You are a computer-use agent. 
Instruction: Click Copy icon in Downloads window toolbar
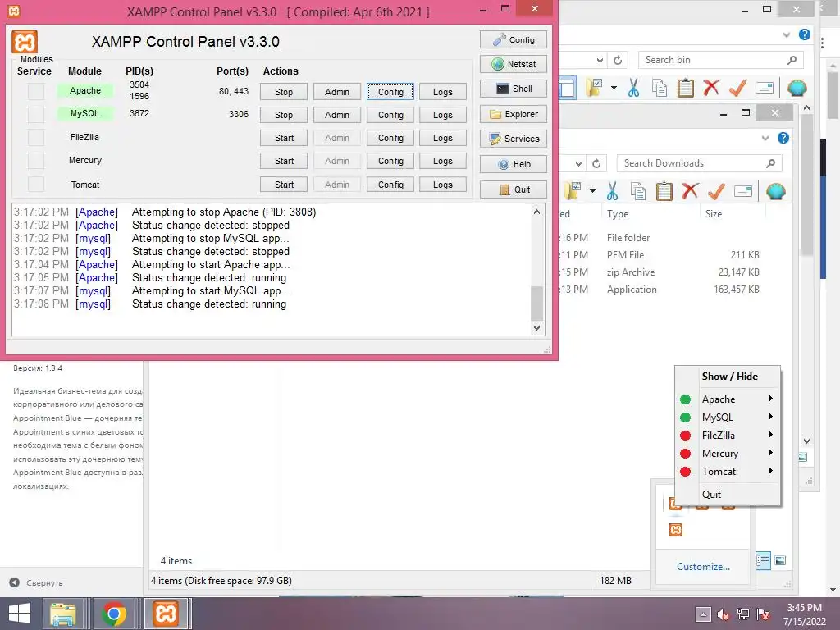pyautogui.click(x=638, y=190)
